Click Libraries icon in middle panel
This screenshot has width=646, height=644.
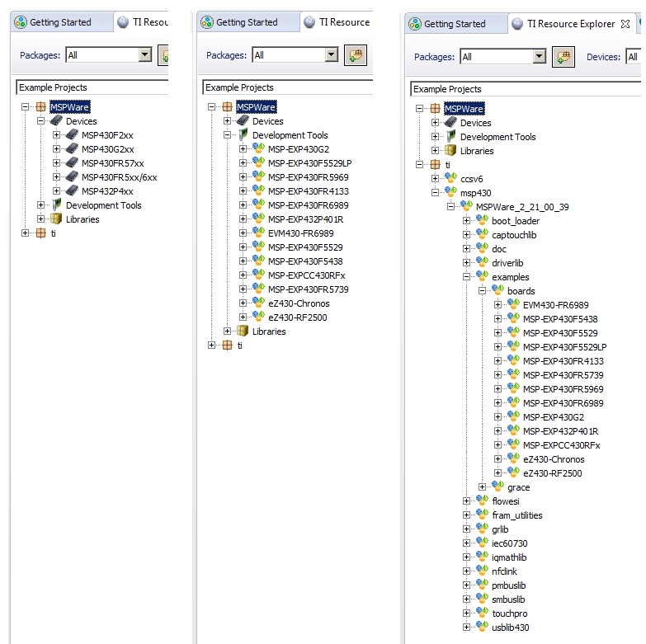pos(243,331)
